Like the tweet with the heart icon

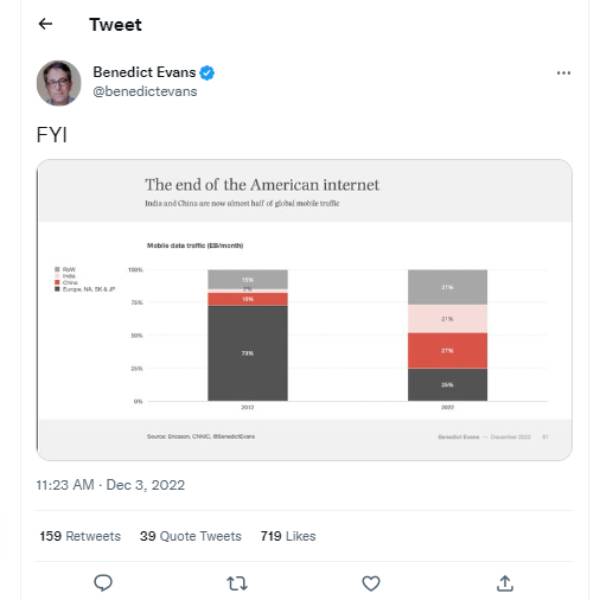(x=371, y=582)
